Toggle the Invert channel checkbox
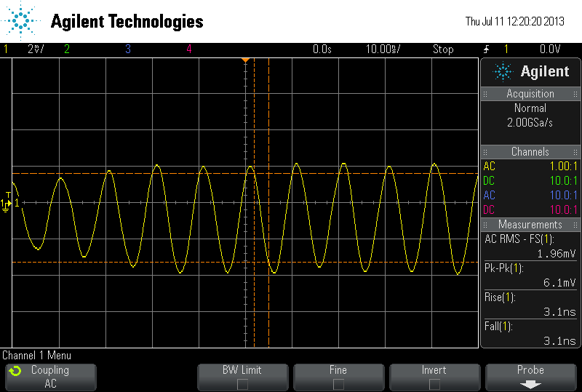This screenshot has width=582, height=392. (x=434, y=384)
